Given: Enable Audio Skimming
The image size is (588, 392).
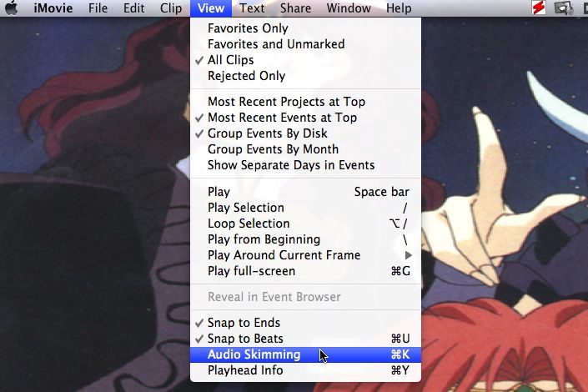Looking at the screenshot, I should click(x=305, y=354).
